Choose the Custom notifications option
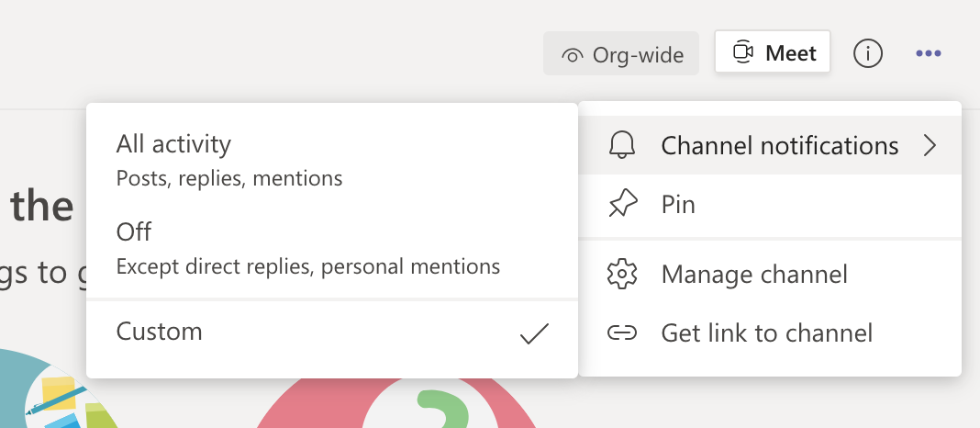Image resolution: width=980 pixels, height=428 pixels. pyautogui.click(x=160, y=332)
